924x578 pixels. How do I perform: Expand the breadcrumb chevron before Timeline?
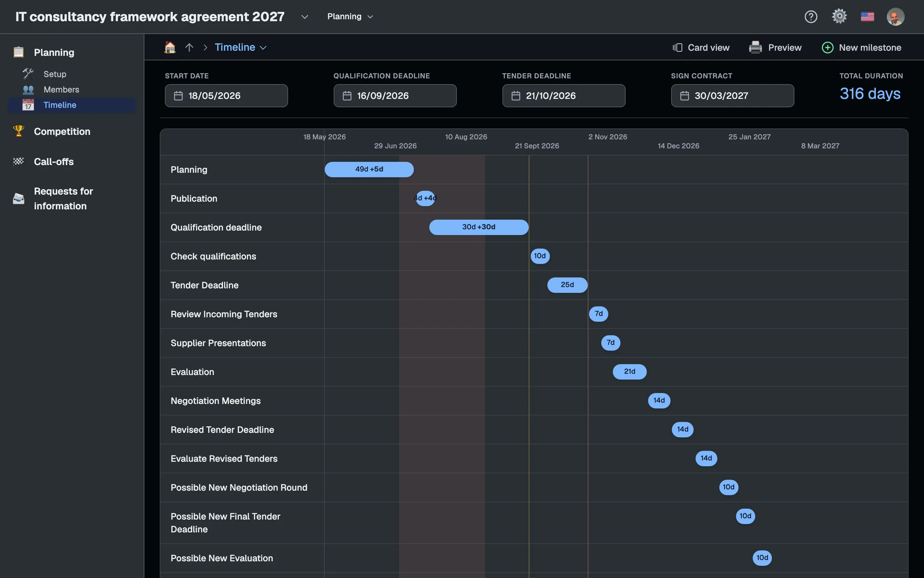205,48
